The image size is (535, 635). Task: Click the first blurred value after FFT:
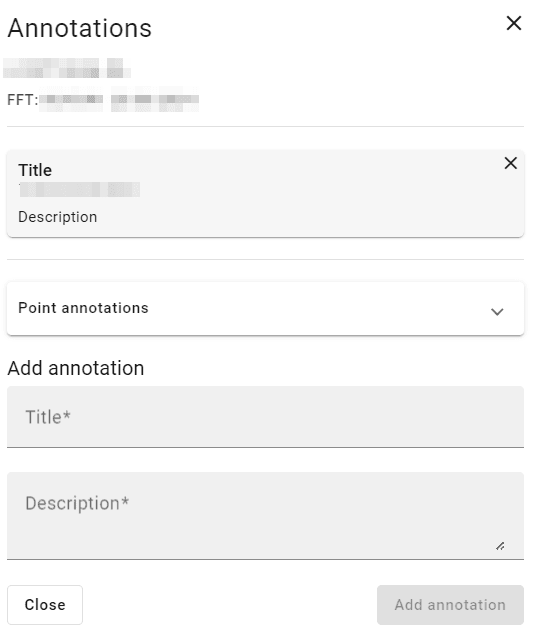[71, 99]
